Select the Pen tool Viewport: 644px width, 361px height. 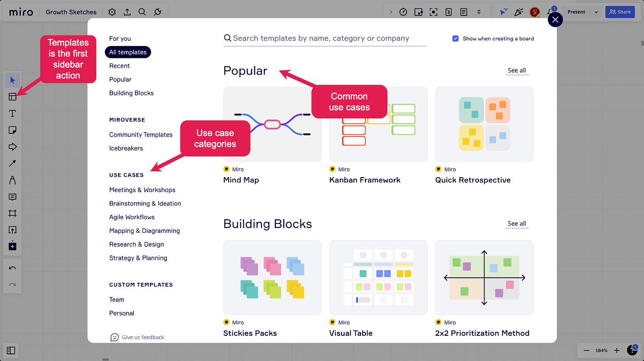tap(12, 180)
